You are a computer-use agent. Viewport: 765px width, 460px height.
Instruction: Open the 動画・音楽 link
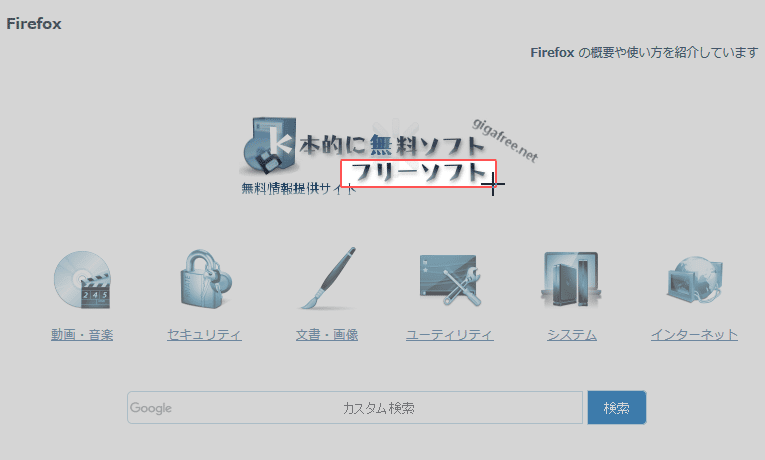[x=82, y=335]
